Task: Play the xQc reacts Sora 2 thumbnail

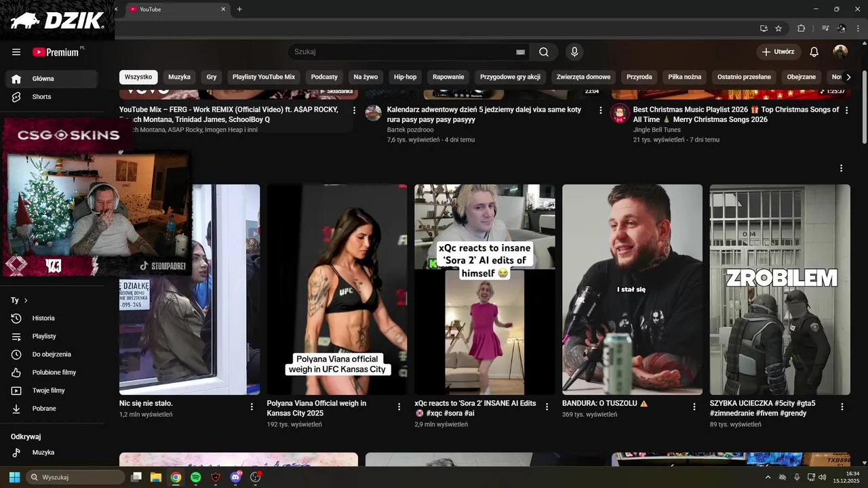Action: pos(485,289)
